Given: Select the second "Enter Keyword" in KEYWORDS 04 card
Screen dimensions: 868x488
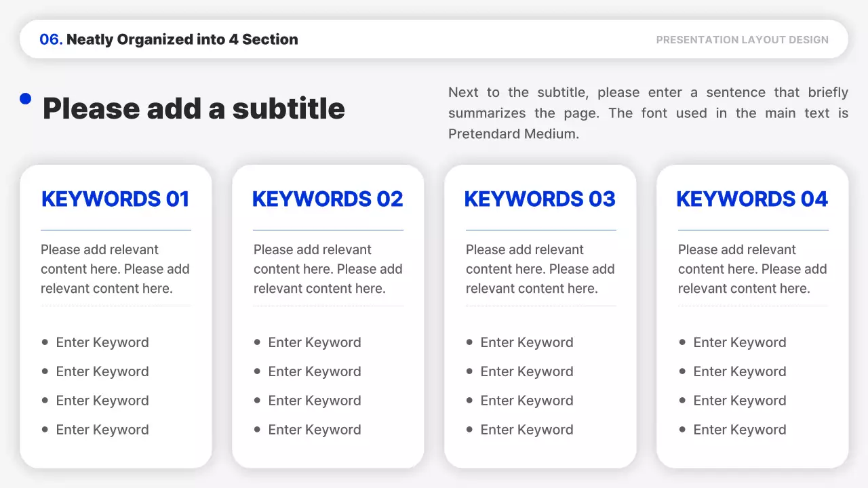Looking at the screenshot, I should click(x=740, y=371).
